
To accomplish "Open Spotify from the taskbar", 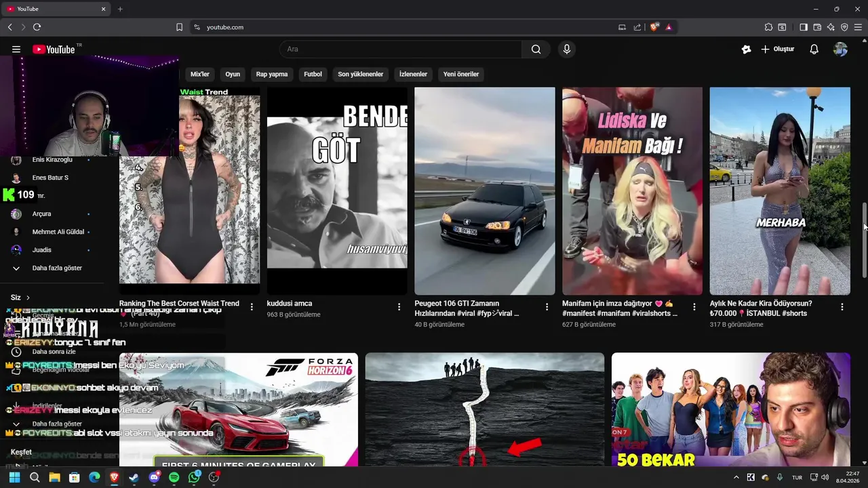I will coord(174,477).
